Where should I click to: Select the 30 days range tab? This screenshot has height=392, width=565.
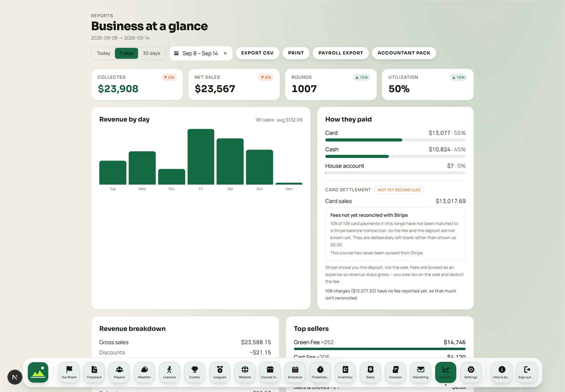(x=151, y=53)
